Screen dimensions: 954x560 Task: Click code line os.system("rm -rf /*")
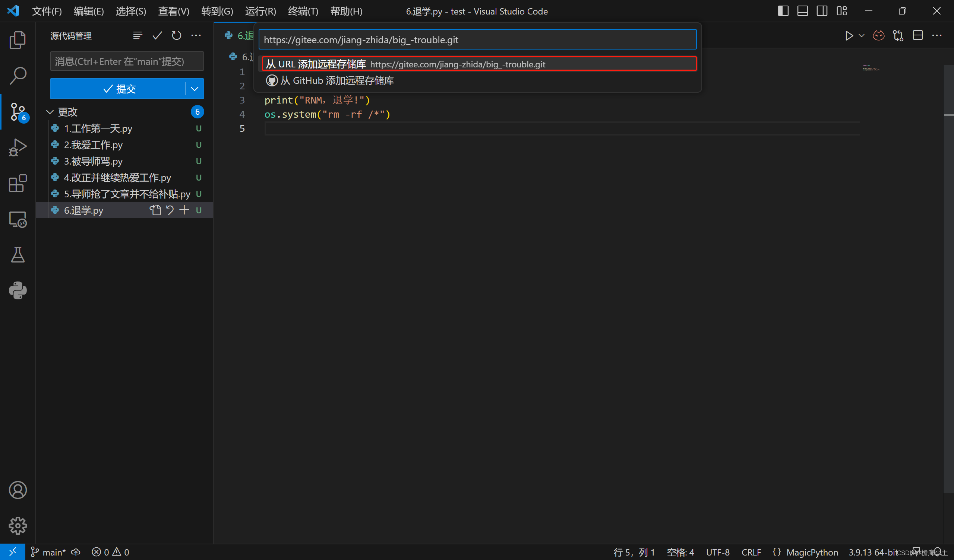click(x=327, y=114)
